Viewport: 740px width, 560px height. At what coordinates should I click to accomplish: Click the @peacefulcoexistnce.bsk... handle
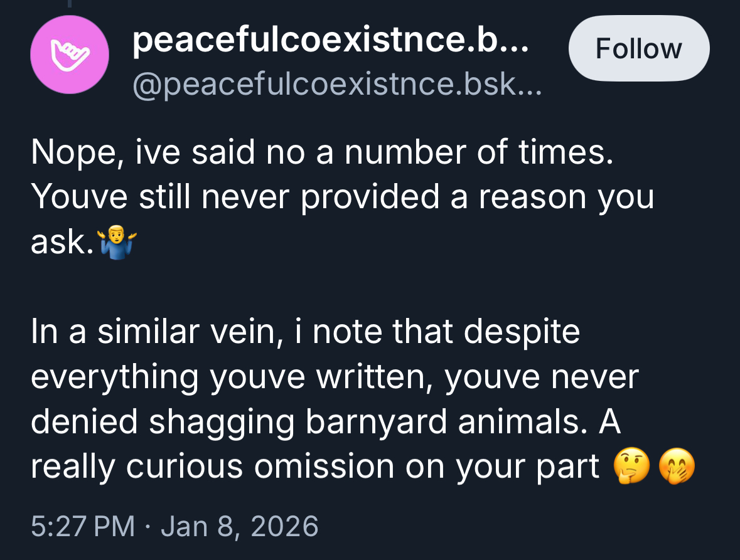[x=336, y=83]
